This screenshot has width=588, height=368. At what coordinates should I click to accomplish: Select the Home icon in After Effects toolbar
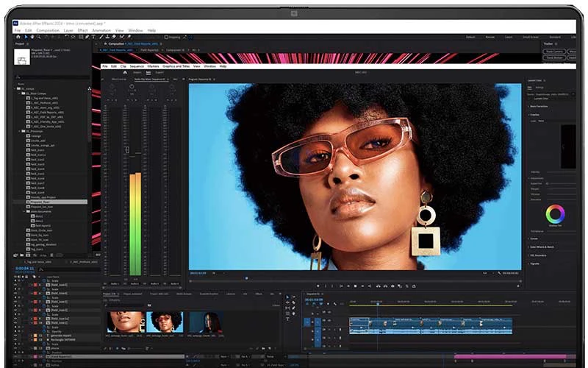point(17,37)
